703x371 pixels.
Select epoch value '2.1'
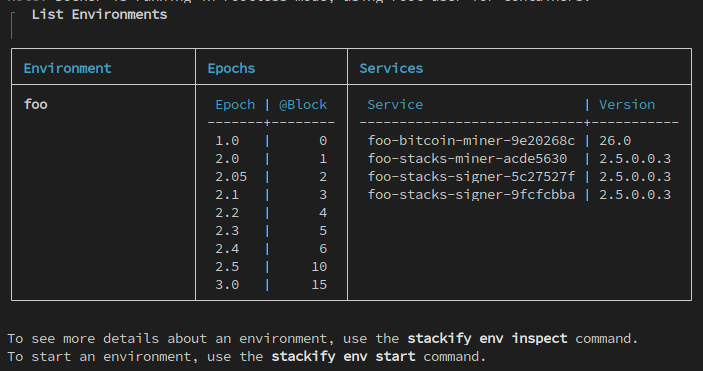pyautogui.click(x=227, y=195)
